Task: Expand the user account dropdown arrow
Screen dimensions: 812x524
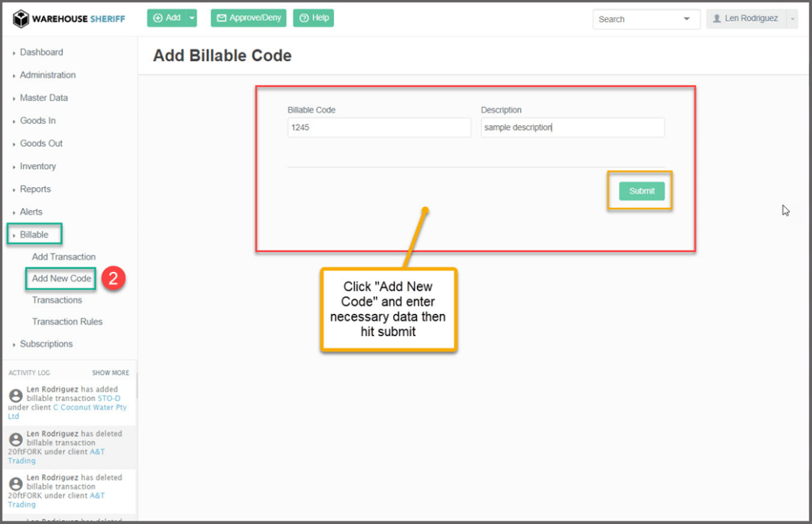Action: pyautogui.click(x=791, y=19)
